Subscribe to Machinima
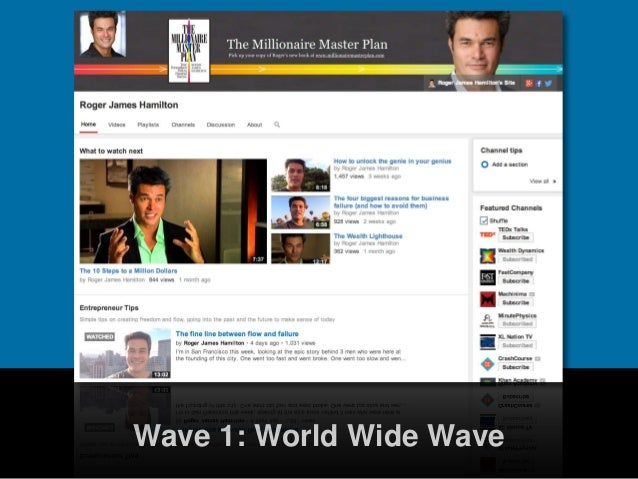Screen dimensions: 638x479 pos(516,303)
